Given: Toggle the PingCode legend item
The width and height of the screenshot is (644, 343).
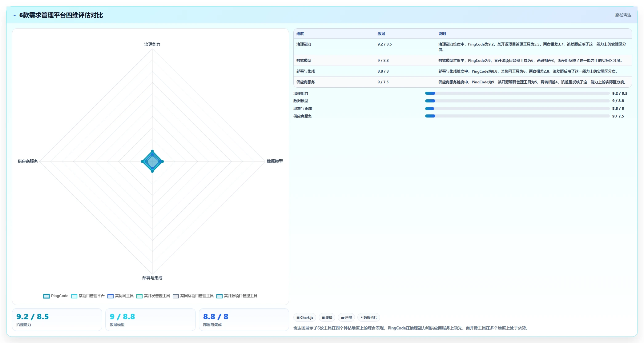Looking at the screenshot, I should 56,296.
